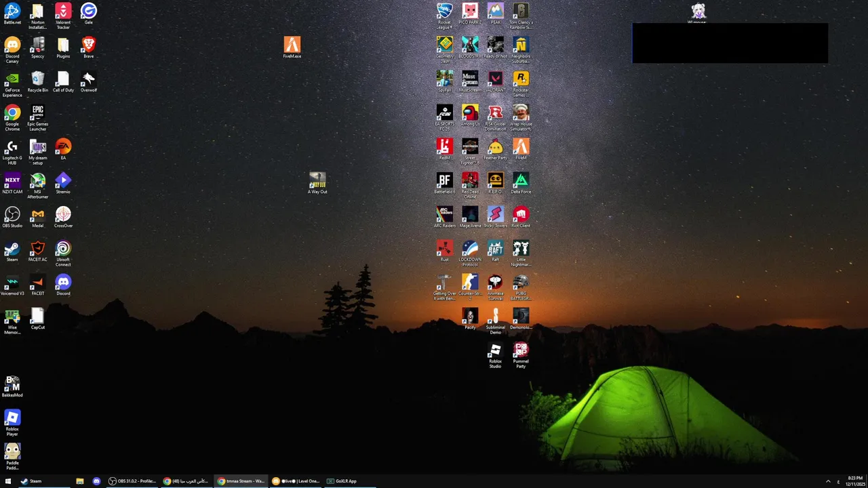The image size is (868, 488).
Task: Select the Geometry Dash game icon
Action: click(444, 49)
